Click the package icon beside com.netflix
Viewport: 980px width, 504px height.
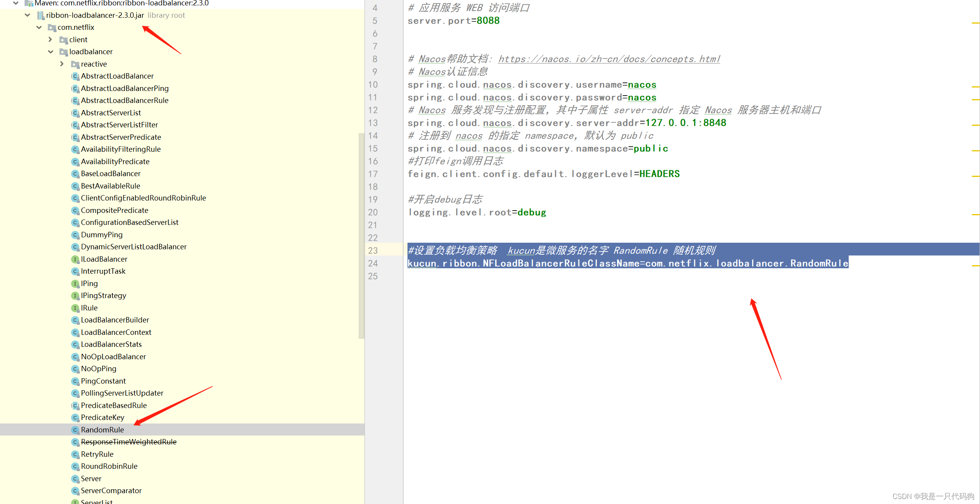pos(52,27)
